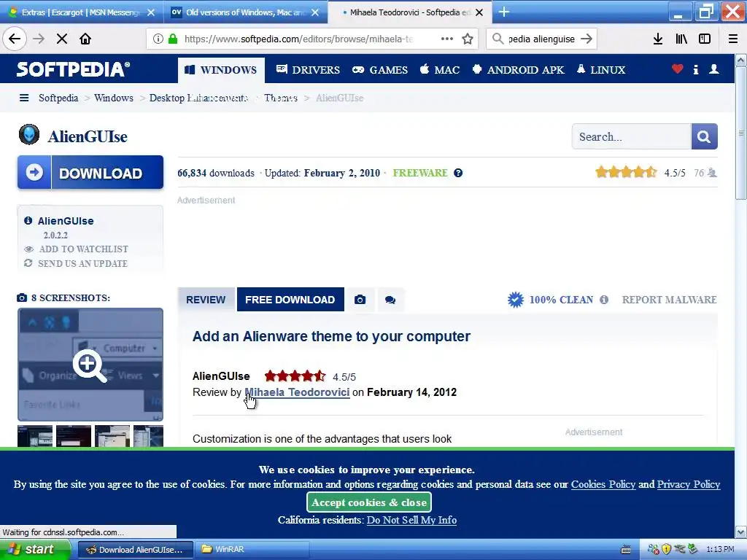The height and width of the screenshot is (560, 747).
Task: Select the REVIEW tab
Action: [x=206, y=300]
